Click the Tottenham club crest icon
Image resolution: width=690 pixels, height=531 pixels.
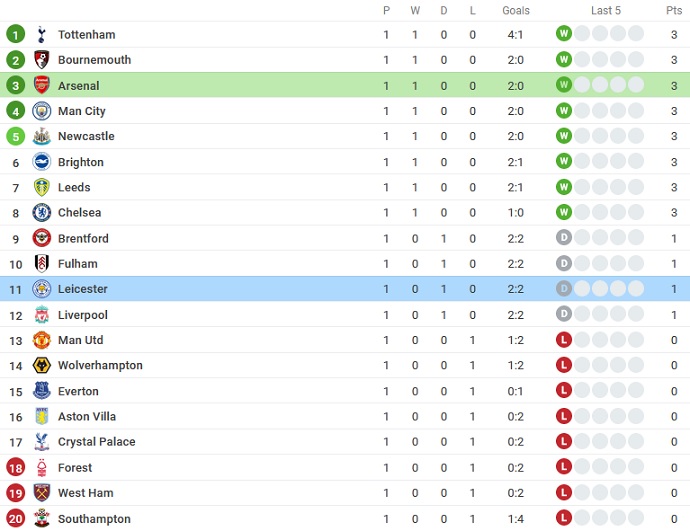[42, 34]
